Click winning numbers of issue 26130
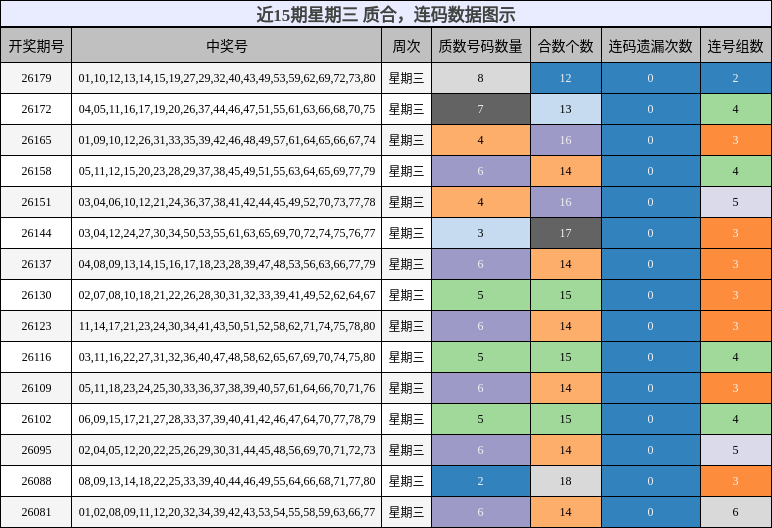The height and width of the screenshot is (528, 772). (x=226, y=295)
